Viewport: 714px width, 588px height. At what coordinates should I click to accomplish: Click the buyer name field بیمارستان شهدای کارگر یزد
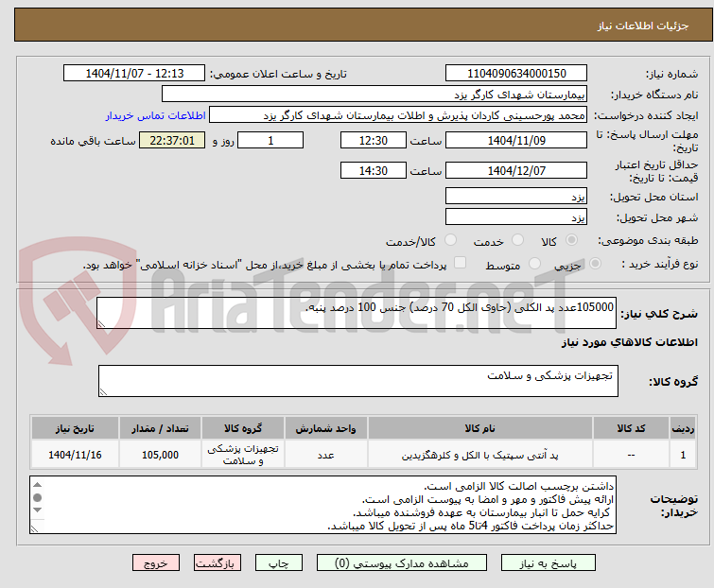click(374, 95)
